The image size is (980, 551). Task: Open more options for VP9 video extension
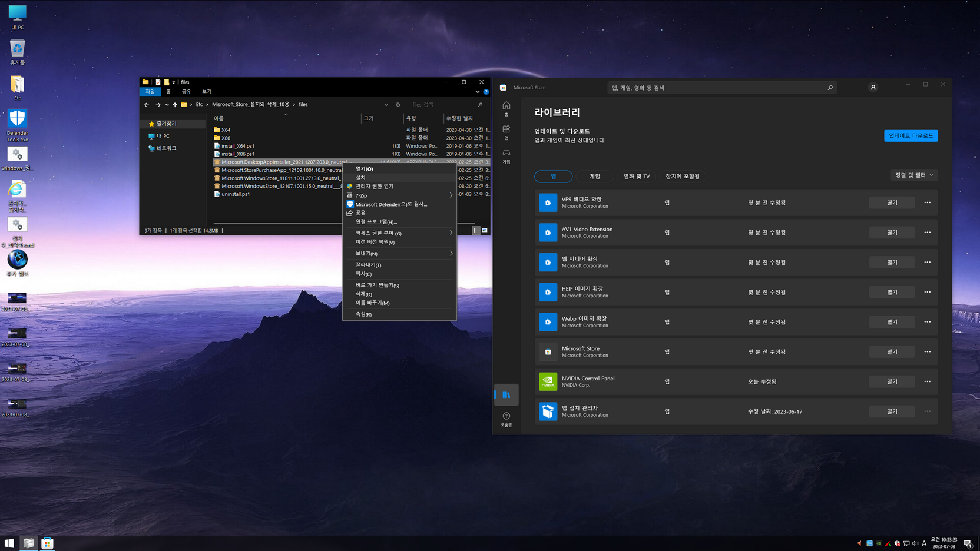(927, 203)
